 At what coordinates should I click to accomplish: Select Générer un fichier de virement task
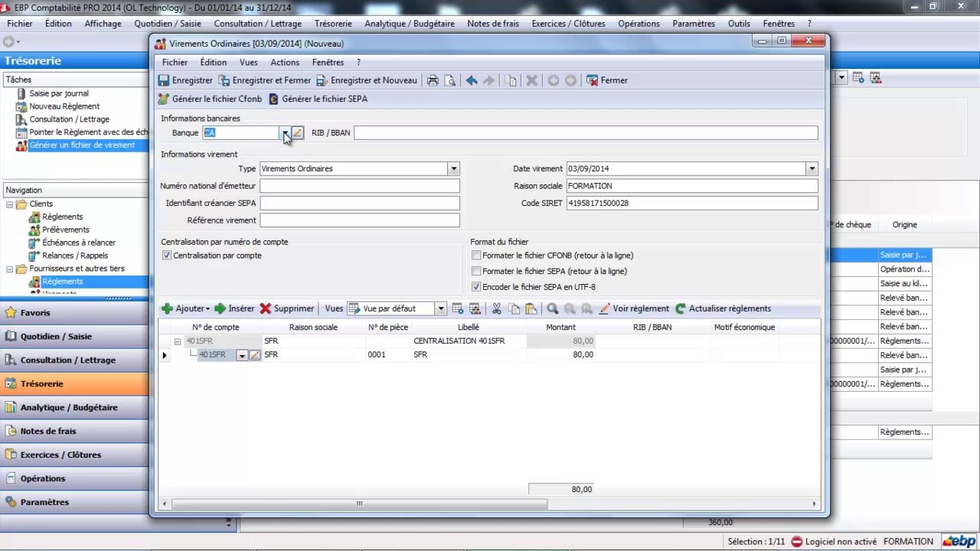coord(82,145)
